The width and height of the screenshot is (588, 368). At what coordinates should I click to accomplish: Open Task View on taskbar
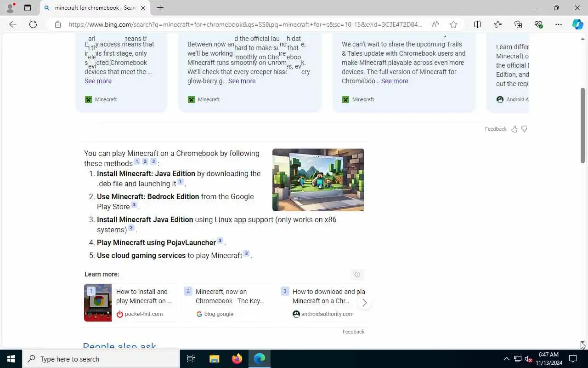coord(191,359)
